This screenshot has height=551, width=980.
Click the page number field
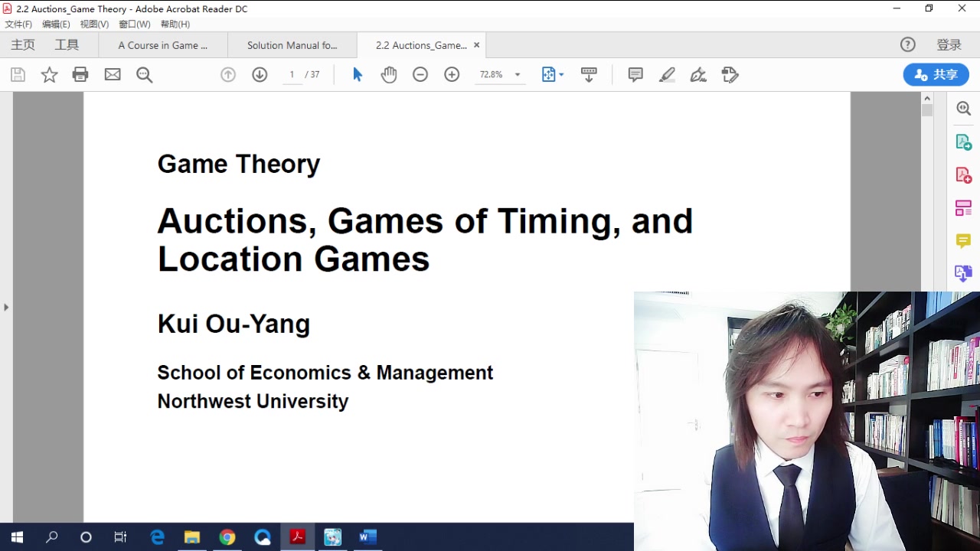(x=292, y=74)
